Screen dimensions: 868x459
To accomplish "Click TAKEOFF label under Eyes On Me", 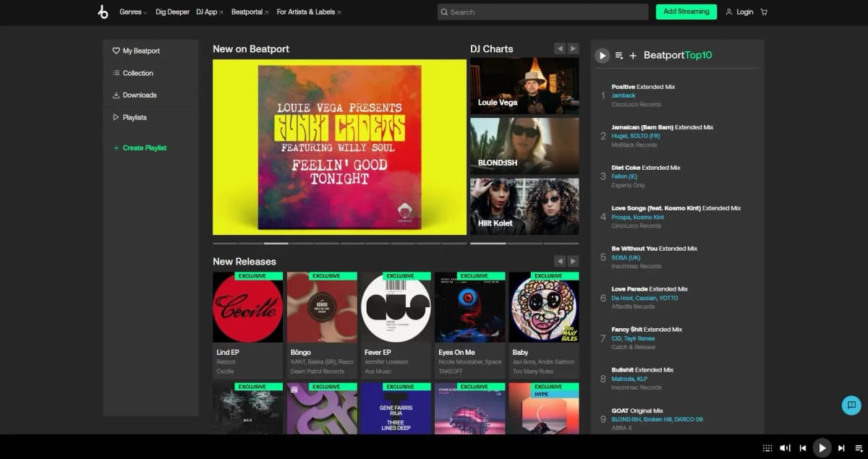I will click(450, 372).
